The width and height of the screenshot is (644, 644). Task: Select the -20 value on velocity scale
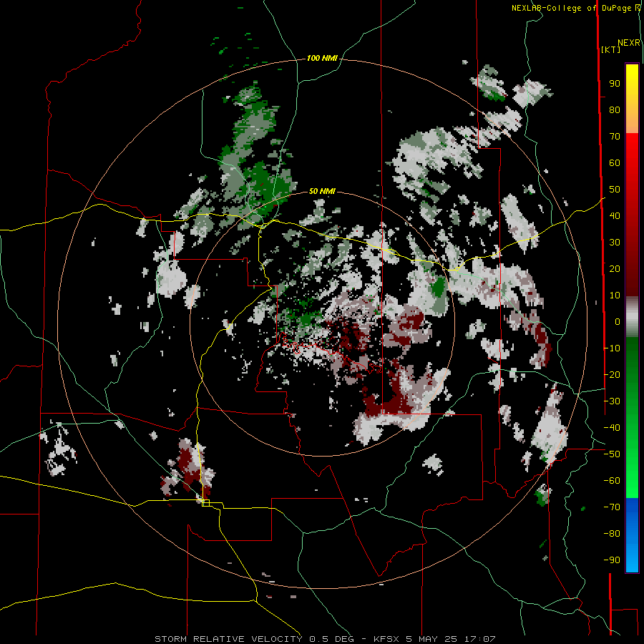click(x=612, y=375)
